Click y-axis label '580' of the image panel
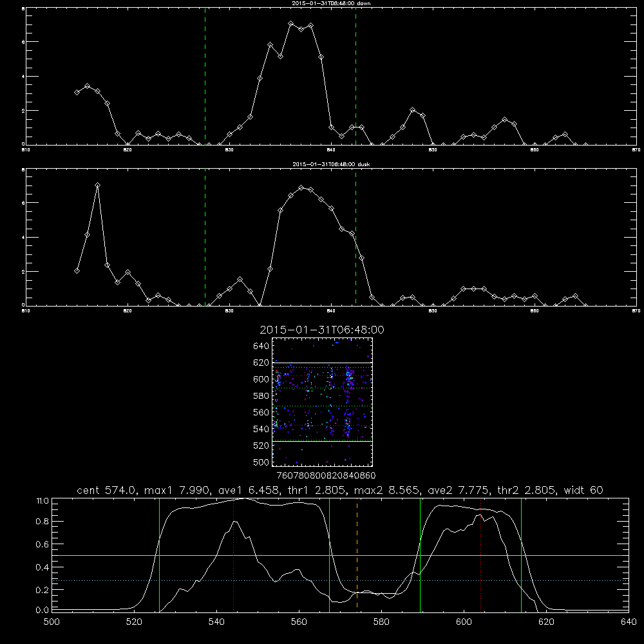 click(261, 396)
